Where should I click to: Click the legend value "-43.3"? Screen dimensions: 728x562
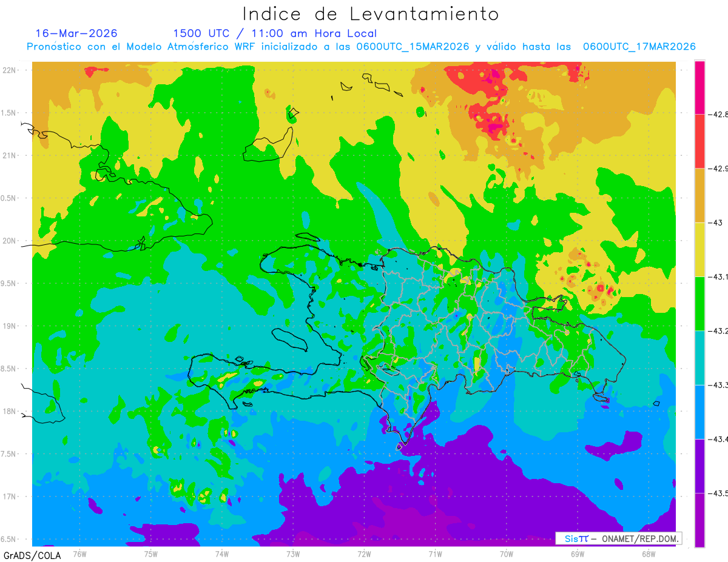pyautogui.click(x=717, y=385)
